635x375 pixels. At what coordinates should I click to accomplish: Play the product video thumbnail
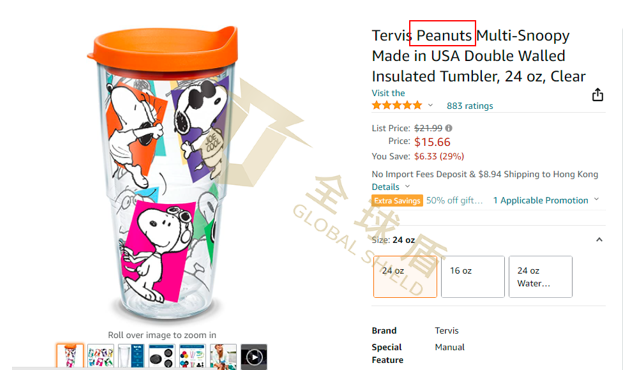pyautogui.click(x=254, y=357)
